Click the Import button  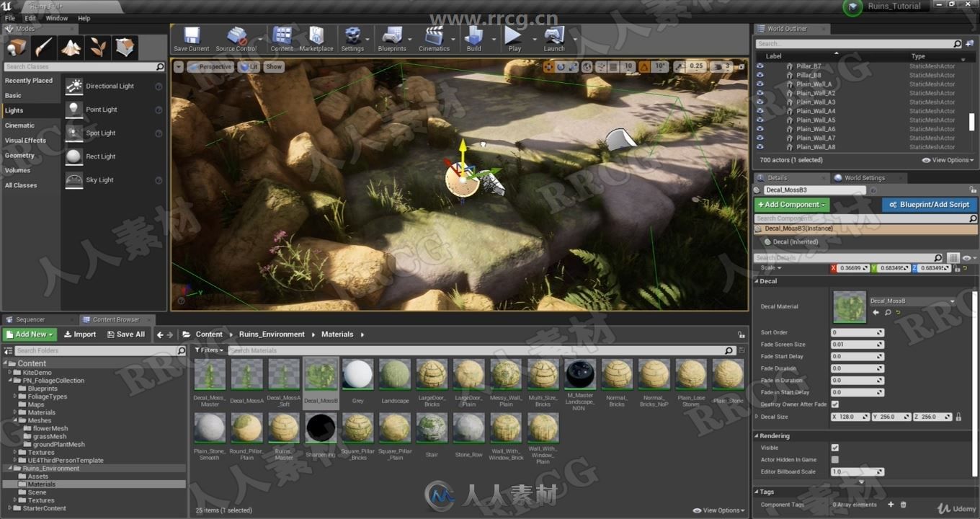79,334
